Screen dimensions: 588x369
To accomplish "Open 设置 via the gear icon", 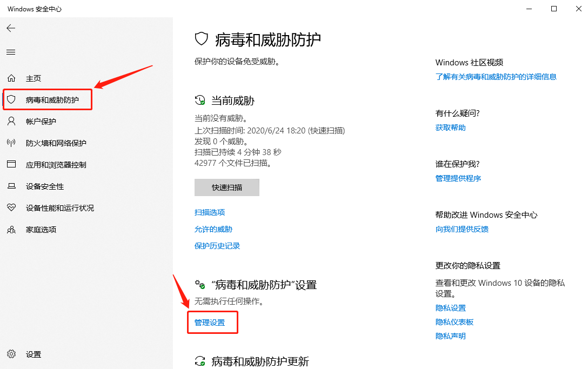I will (x=24, y=354).
